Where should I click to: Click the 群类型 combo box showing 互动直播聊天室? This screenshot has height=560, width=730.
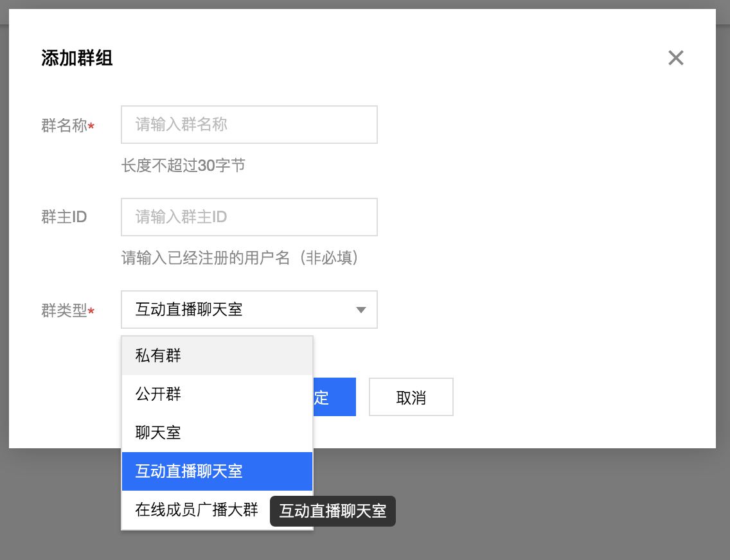coord(249,310)
